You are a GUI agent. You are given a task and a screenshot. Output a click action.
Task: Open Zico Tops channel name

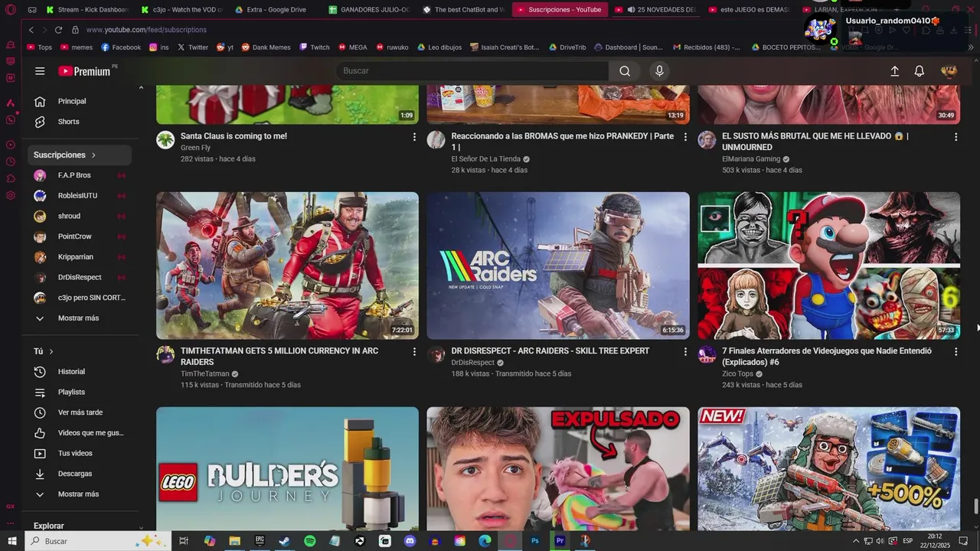737,374
